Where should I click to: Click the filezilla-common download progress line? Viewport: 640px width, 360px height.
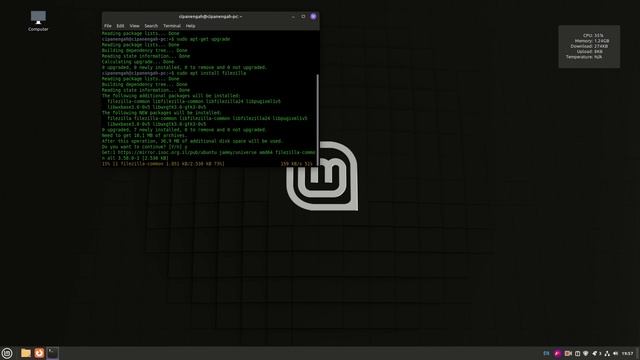coord(207,164)
